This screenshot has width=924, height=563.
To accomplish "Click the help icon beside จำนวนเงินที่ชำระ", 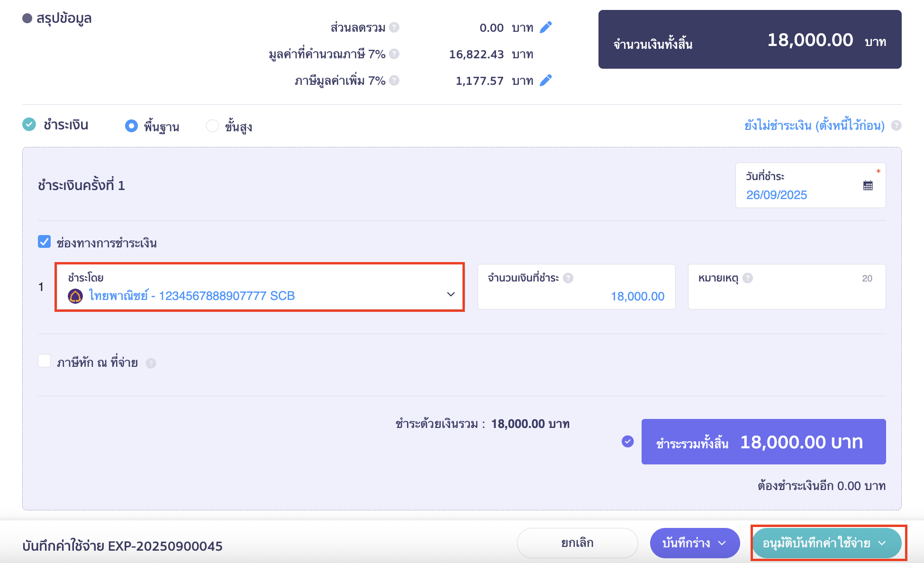I will (567, 278).
